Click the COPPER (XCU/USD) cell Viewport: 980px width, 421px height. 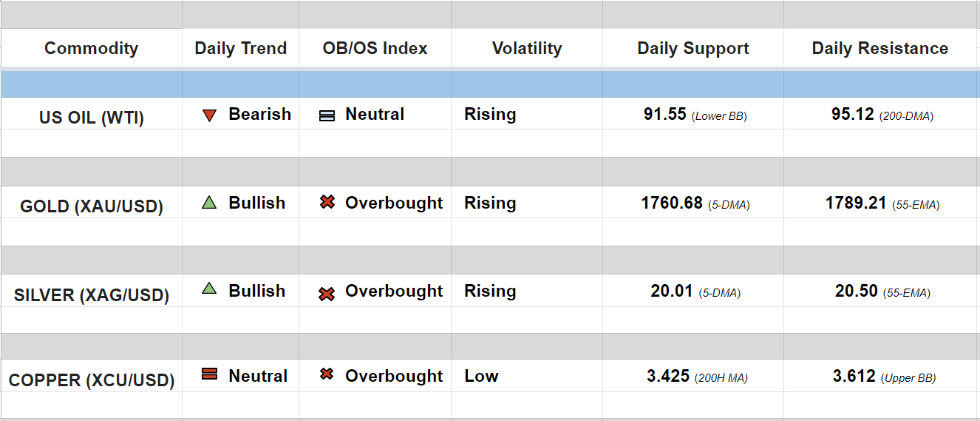pos(92,380)
